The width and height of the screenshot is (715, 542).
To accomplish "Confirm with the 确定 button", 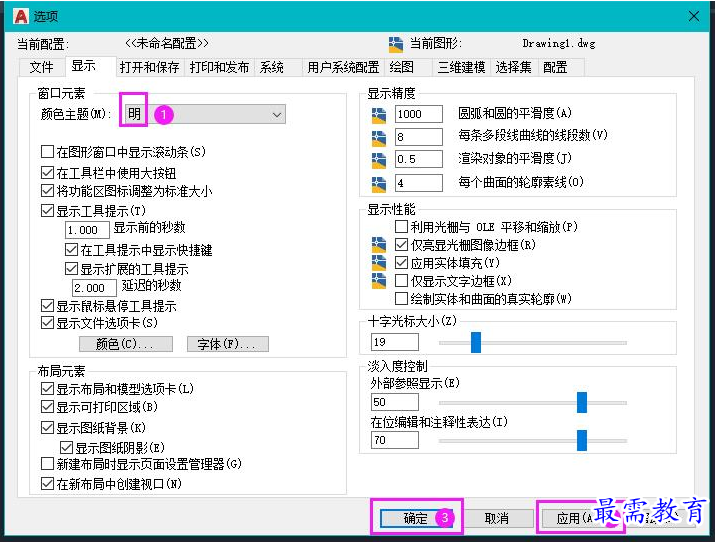I will tap(415, 518).
